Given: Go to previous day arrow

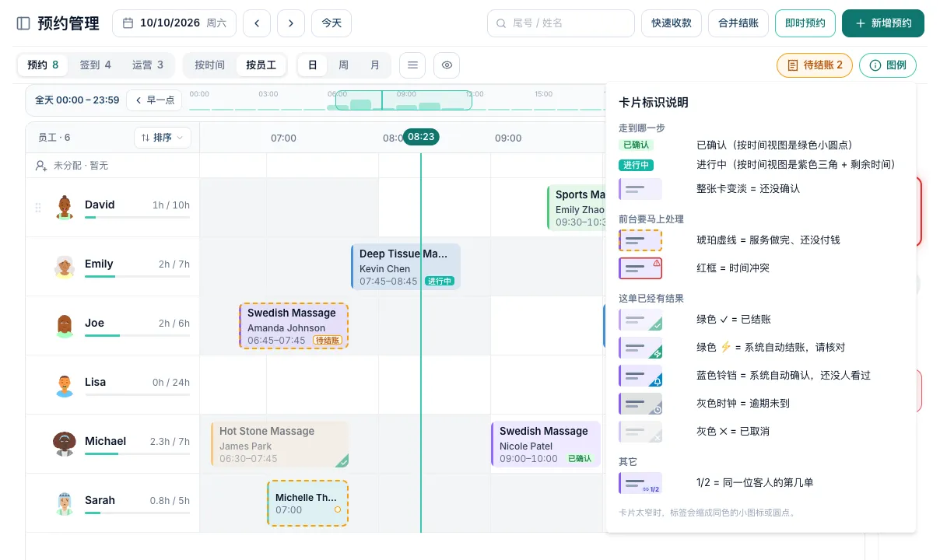Looking at the screenshot, I should (257, 23).
